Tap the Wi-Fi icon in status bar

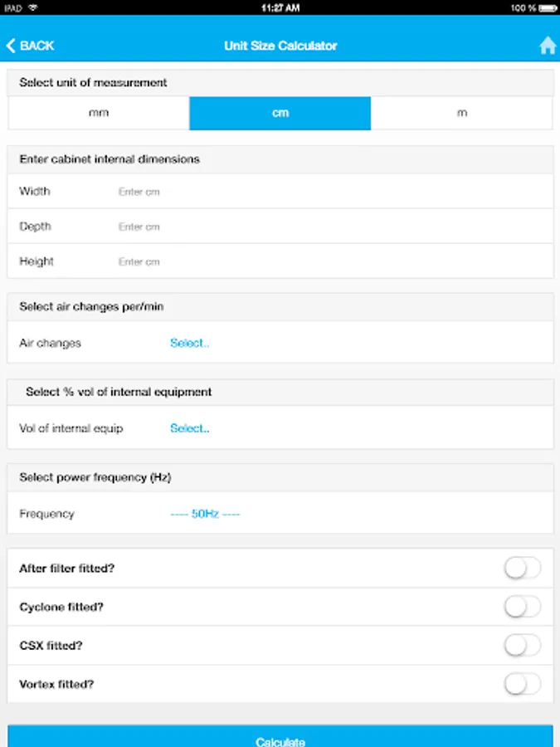click(x=32, y=7)
